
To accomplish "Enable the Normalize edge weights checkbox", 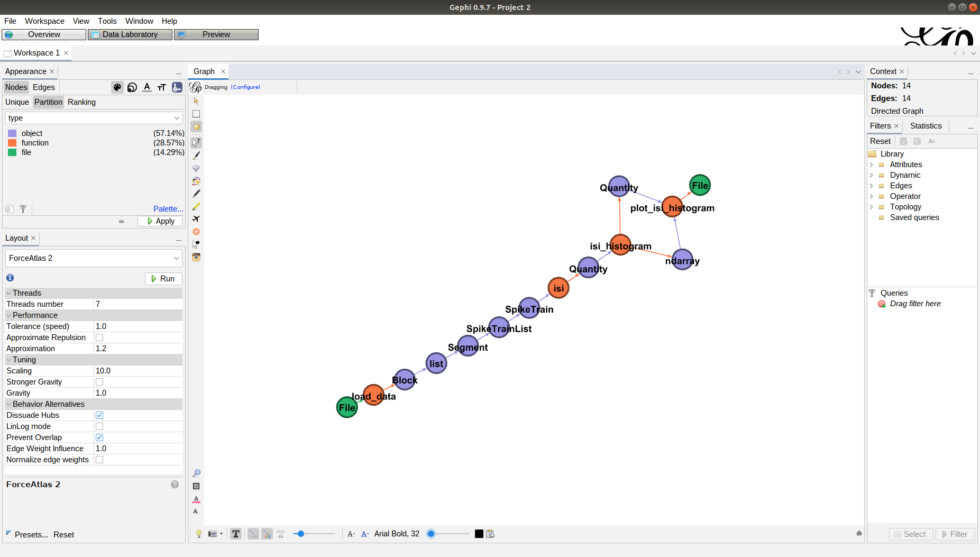I will tap(99, 460).
